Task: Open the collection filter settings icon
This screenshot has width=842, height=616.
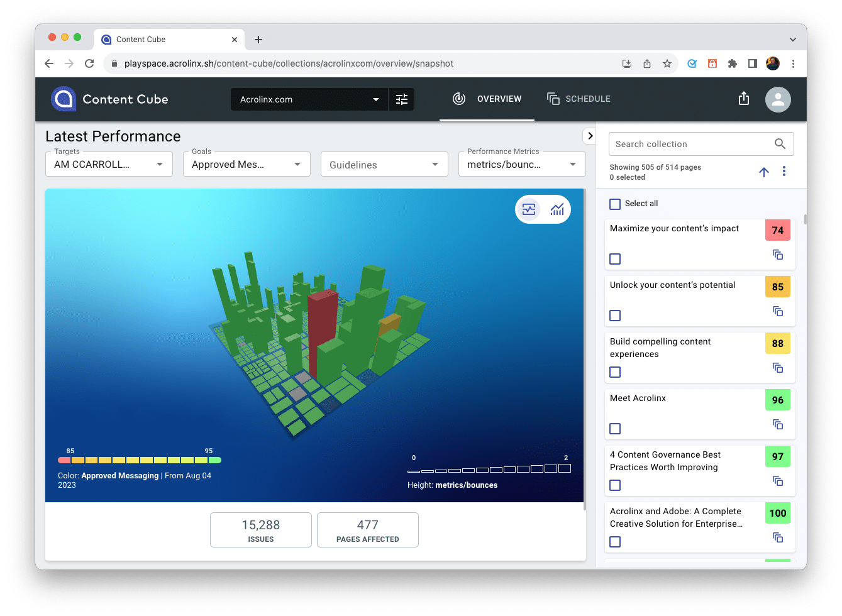Action: [x=402, y=99]
